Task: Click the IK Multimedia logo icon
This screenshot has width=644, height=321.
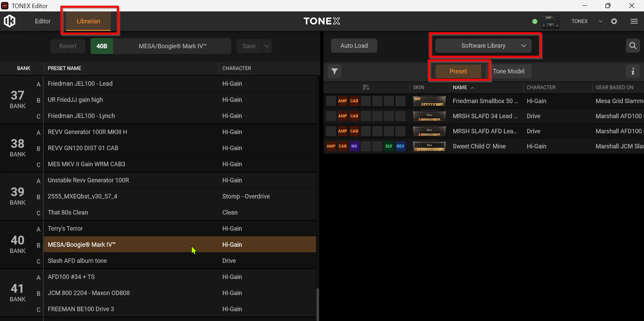Action: [9, 21]
